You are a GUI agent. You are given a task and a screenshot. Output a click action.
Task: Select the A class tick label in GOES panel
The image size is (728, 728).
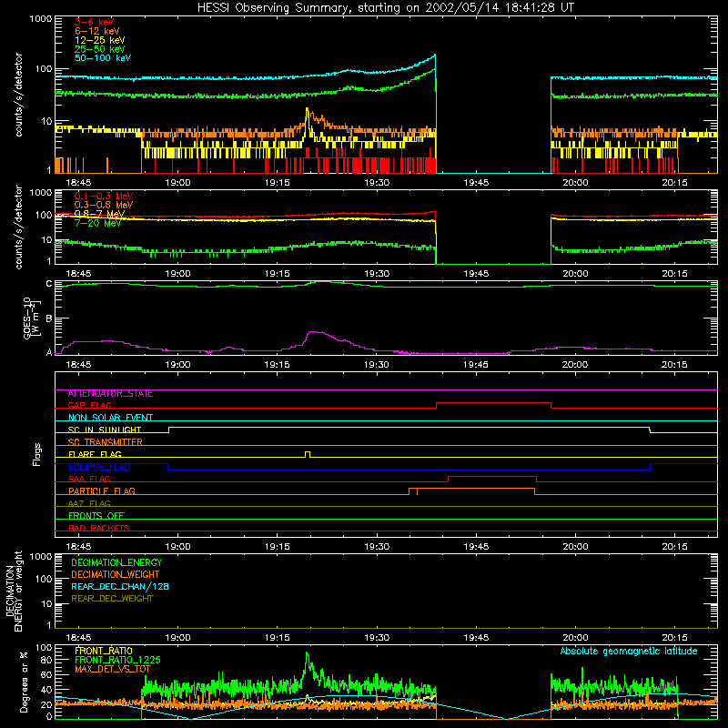point(49,352)
